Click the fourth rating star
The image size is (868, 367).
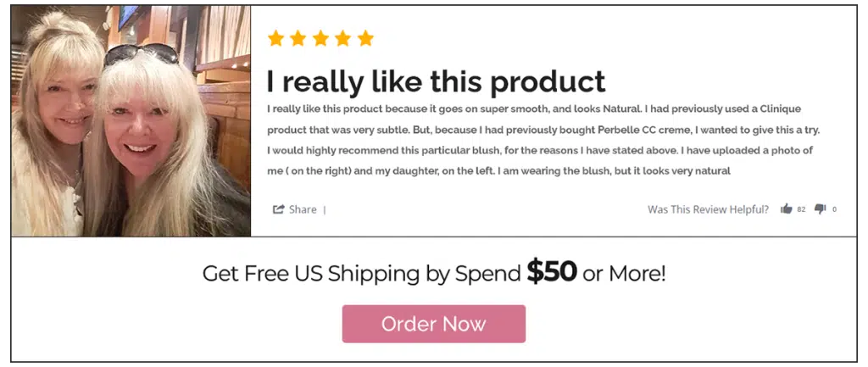pyautogui.click(x=342, y=38)
